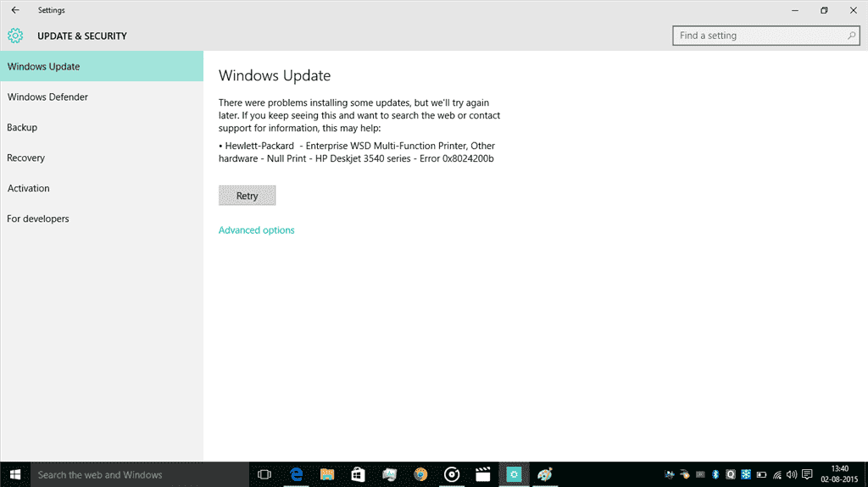Click the UPDATE & SECURITY title

pos(82,36)
